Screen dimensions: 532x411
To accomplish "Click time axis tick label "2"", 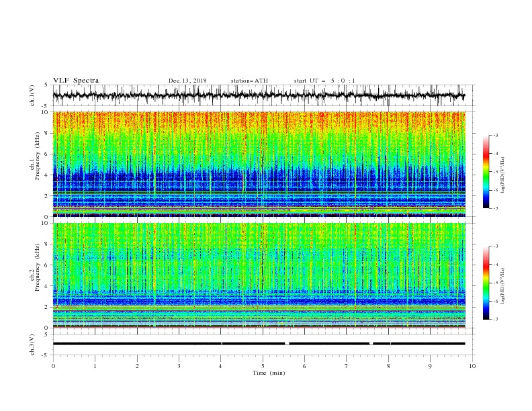I will (x=137, y=366).
